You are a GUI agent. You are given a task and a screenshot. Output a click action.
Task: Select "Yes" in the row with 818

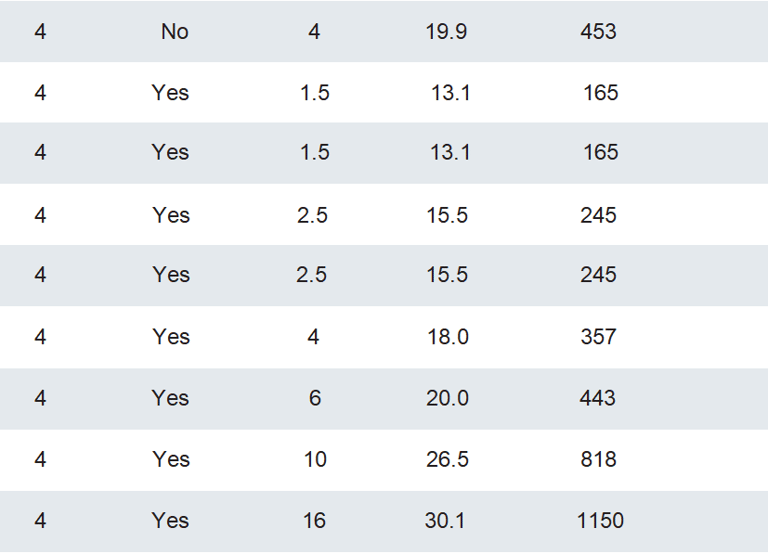171,459
